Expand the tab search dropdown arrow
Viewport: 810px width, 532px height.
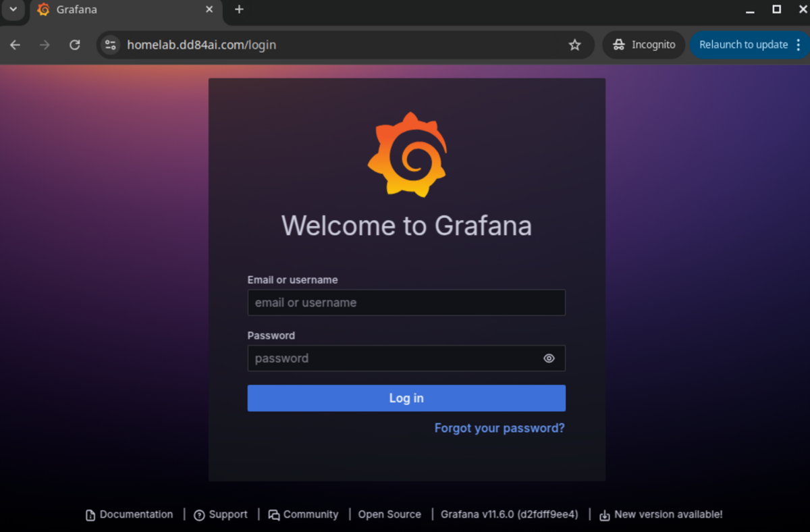coord(13,9)
